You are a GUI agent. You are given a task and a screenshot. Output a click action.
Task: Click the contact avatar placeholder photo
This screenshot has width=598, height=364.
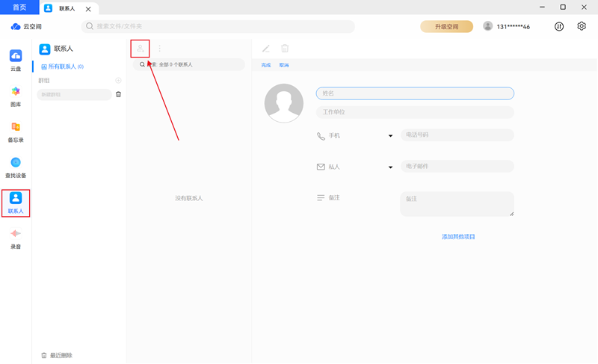click(x=284, y=103)
